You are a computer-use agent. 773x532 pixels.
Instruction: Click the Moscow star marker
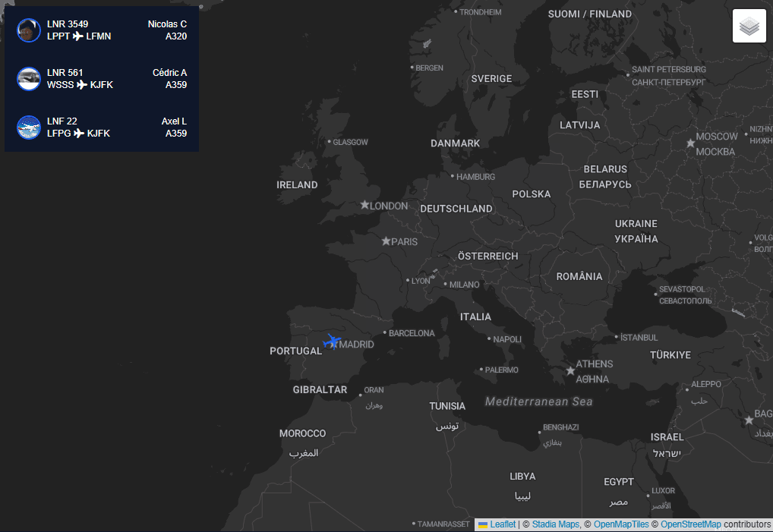690,143
